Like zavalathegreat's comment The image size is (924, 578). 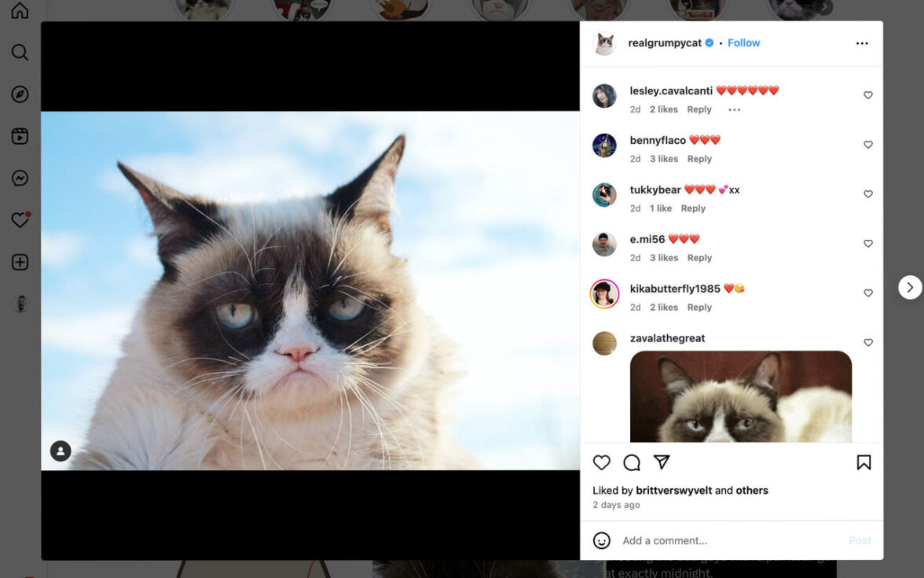868,343
